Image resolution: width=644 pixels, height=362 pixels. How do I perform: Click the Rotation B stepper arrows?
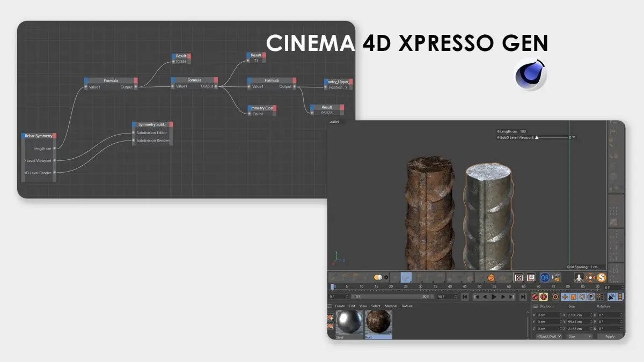coord(621,329)
